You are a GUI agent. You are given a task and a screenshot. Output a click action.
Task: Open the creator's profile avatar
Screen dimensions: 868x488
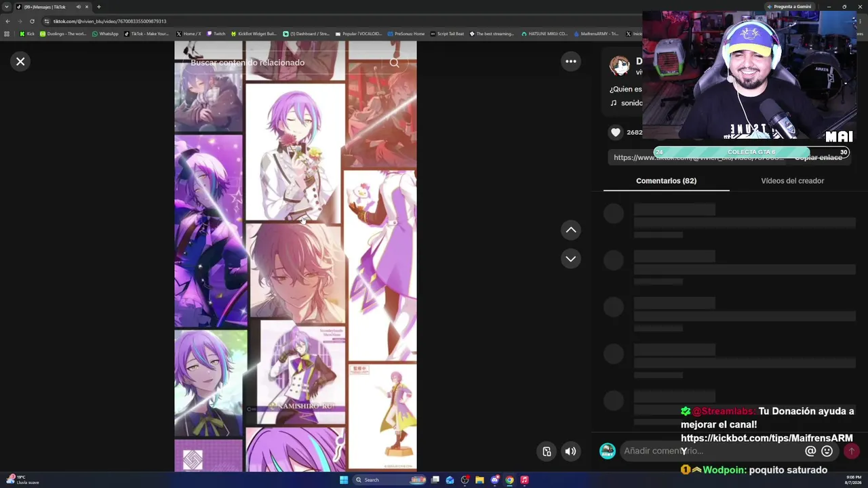(619, 66)
